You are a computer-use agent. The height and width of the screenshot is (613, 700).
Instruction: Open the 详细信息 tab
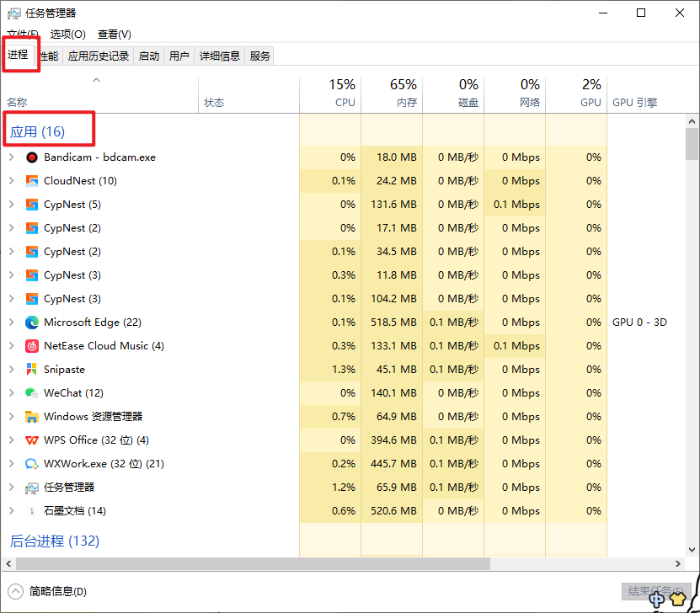(220, 56)
